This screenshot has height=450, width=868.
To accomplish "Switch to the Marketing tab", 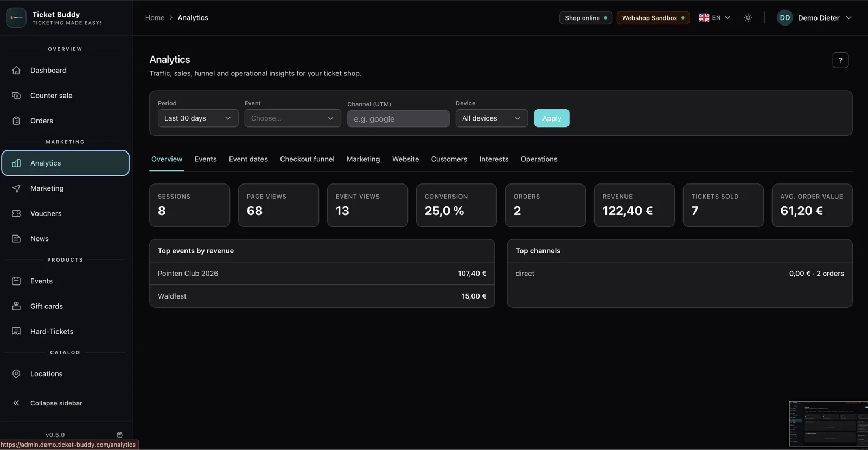I will coord(363,159).
